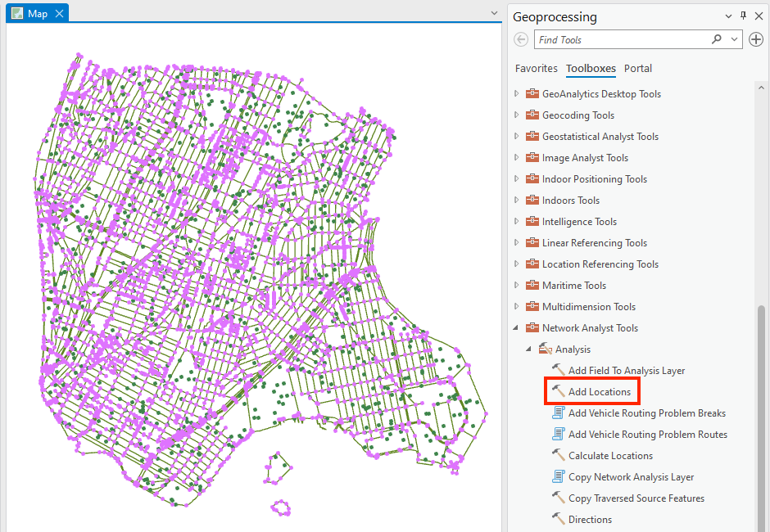This screenshot has width=770, height=532.
Task: Click the toolbox list scrollbar up arrow
Action: point(761,88)
